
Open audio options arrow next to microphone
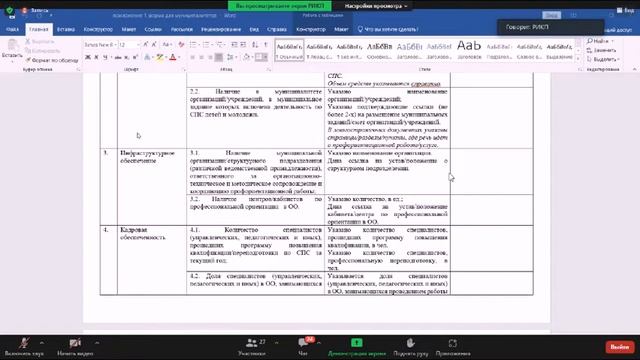[42, 343]
